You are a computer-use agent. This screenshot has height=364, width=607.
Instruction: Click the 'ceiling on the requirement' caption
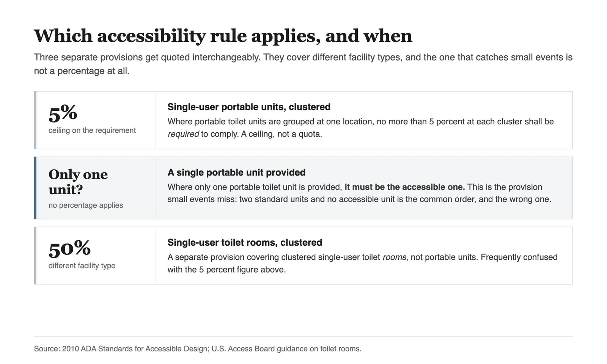pos(92,130)
